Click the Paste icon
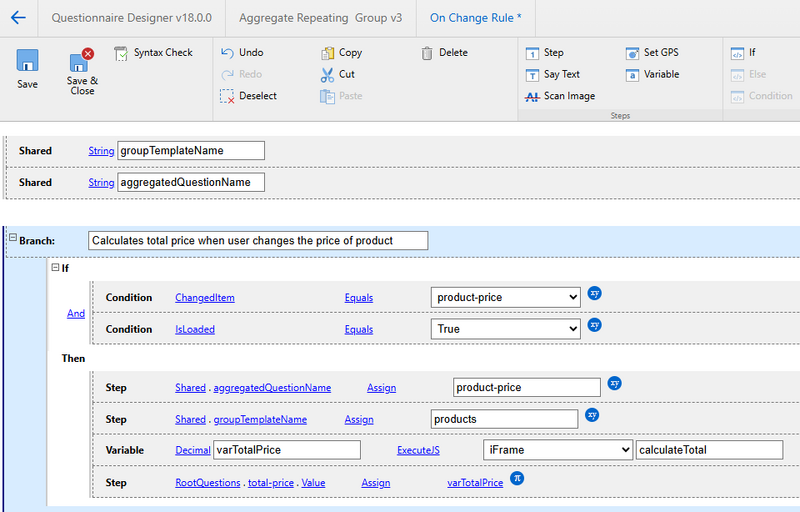 [327, 96]
